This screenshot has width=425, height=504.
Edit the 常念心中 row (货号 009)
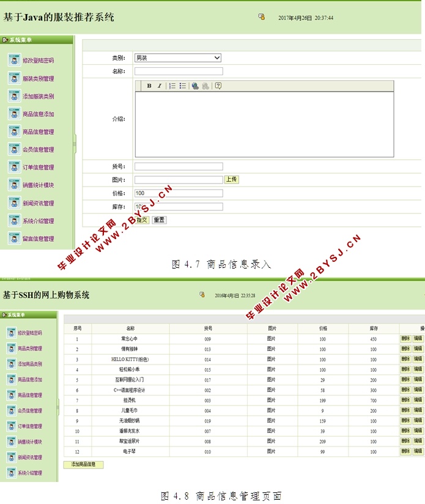(x=418, y=338)
